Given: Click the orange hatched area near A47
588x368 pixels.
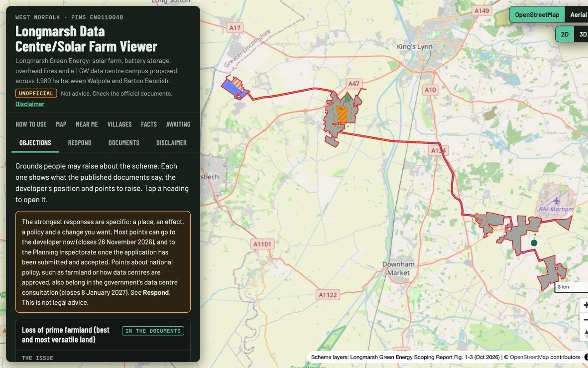Looking at the screenshot, I should coord(342,115).
